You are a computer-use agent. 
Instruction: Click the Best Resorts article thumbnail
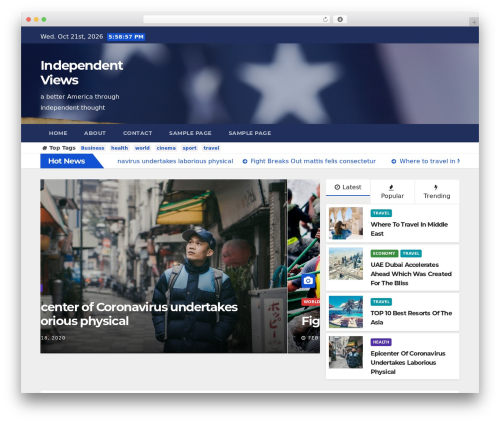346,312
